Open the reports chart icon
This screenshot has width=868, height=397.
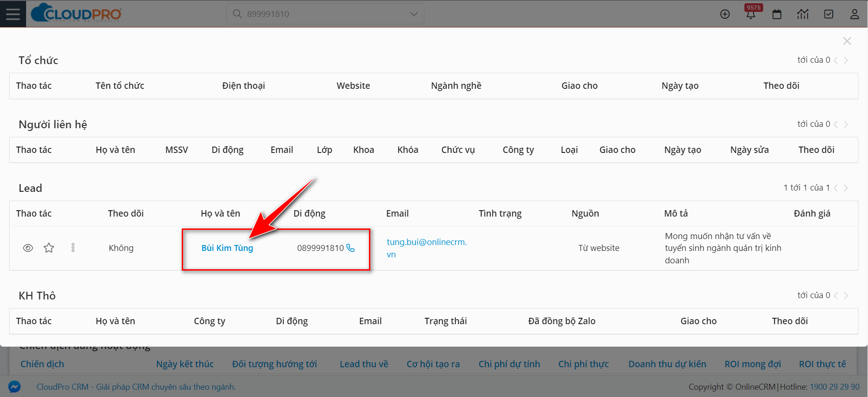tap(803, 14)
